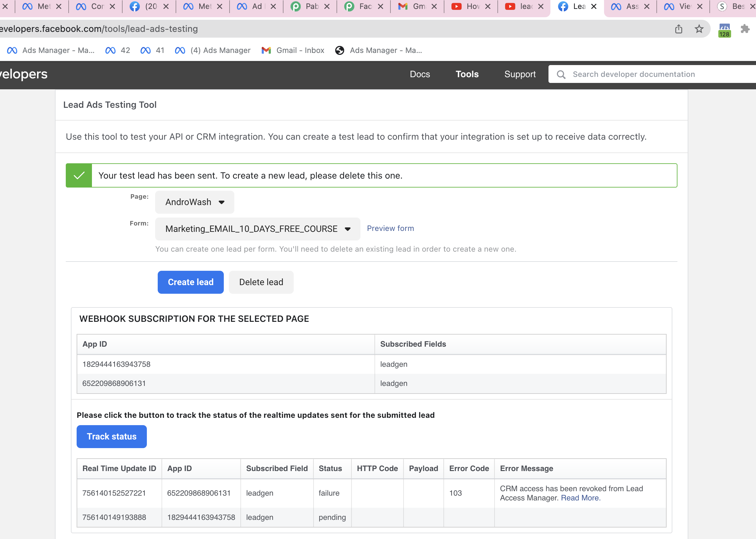Click the green checkmark success icon

(79, 176)
